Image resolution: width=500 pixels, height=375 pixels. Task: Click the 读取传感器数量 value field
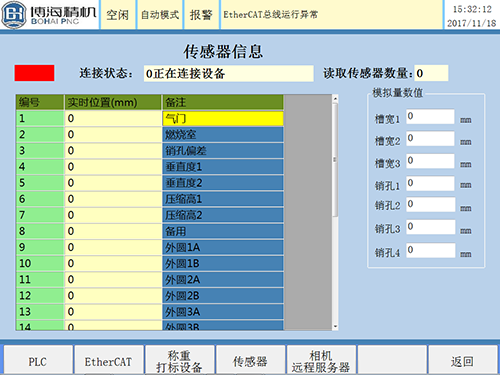click(x=431, y=73)
